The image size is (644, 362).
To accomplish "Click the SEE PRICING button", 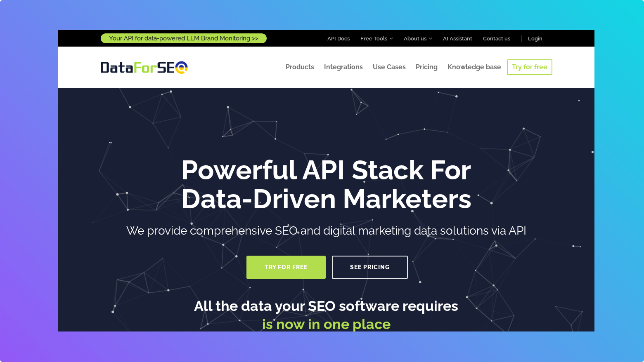I will click(369, 267).
